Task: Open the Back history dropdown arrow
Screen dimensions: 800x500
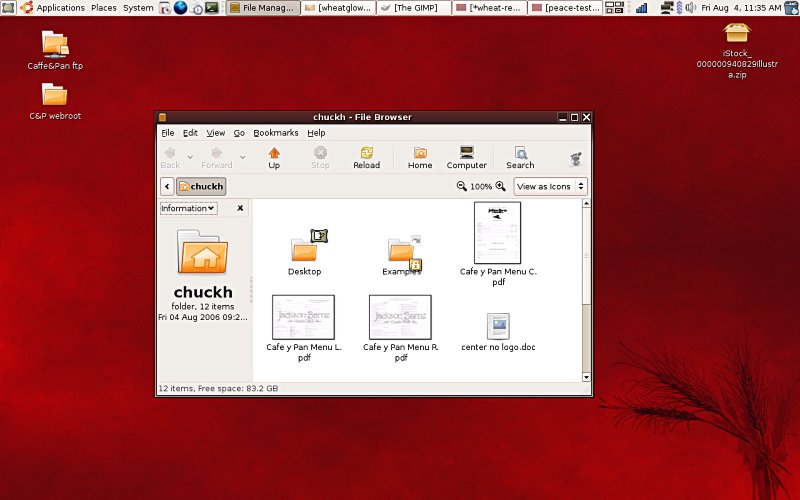Action: (x=188, y=157)
